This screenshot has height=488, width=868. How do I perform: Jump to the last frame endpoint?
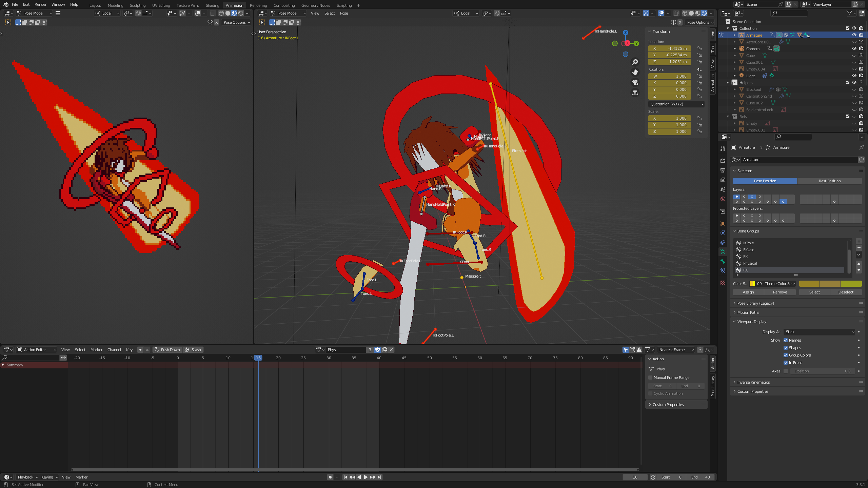(x=380, y=477)
